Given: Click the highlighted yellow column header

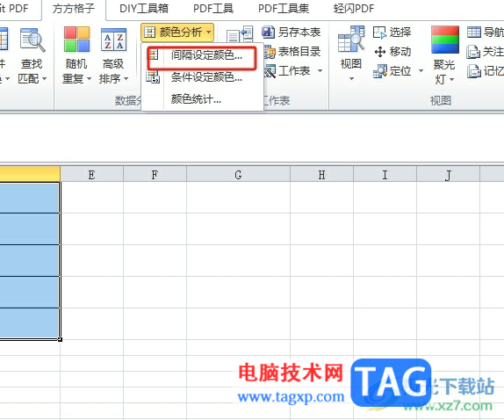Looking at the screenshot, I should pyautogui.click(x=30, y=174).
